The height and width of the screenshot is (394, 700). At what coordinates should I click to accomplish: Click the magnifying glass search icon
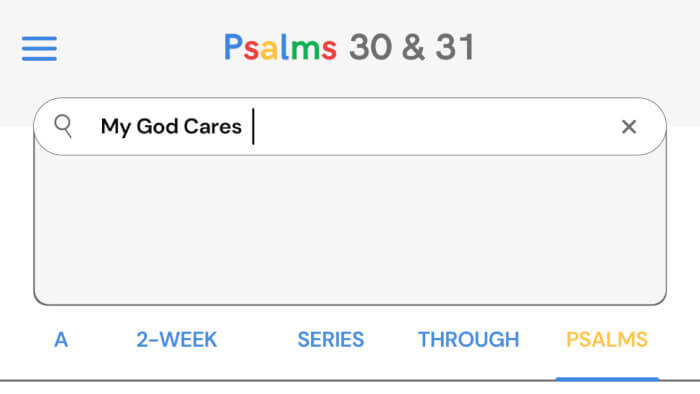[x=63, y=126]
